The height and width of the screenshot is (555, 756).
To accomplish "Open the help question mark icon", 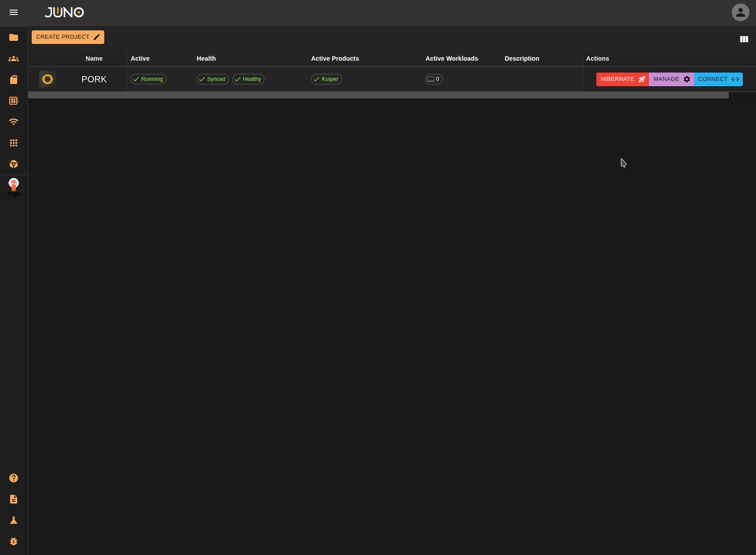I will pos(14,478).
